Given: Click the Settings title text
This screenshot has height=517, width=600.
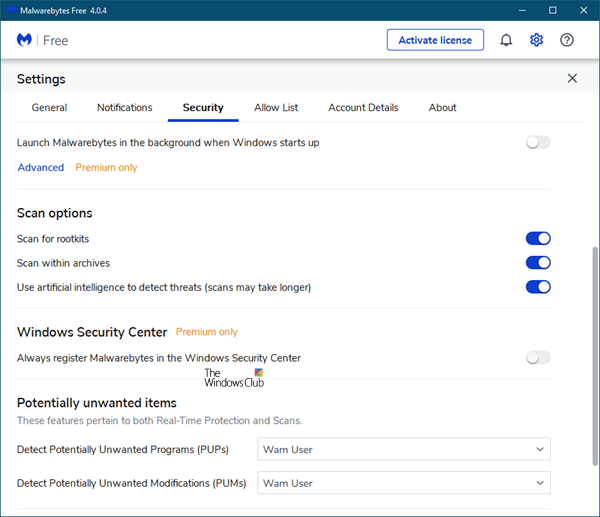Looking at the screenshot, I should pos(41,79).
